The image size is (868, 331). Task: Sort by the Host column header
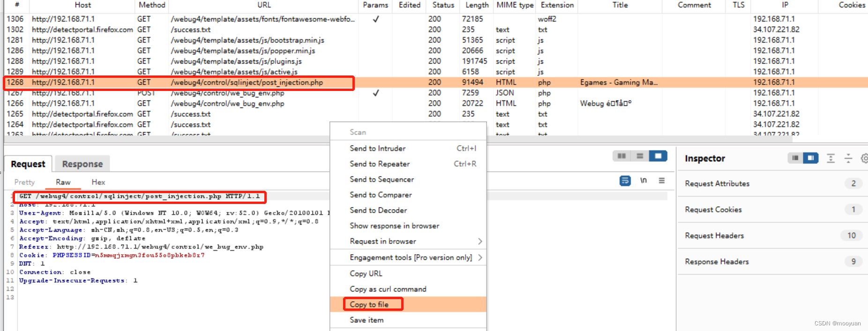pos(82,5)
